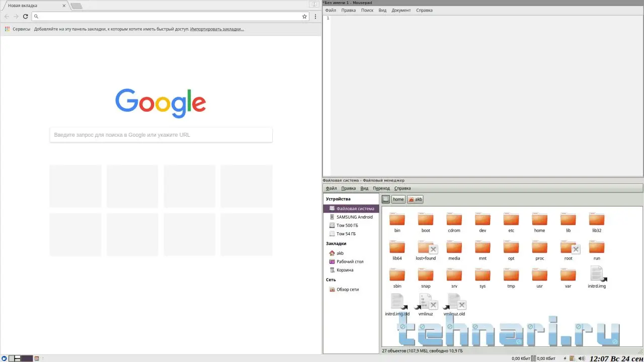
Task: Open Корзина in the sidebar
Action: [x=351, y=270]
